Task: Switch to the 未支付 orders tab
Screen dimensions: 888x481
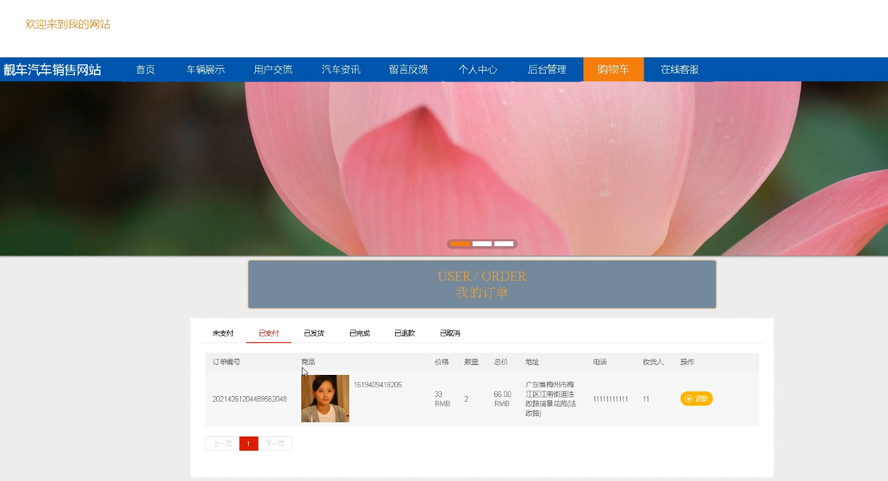Action: click(223, 333)
